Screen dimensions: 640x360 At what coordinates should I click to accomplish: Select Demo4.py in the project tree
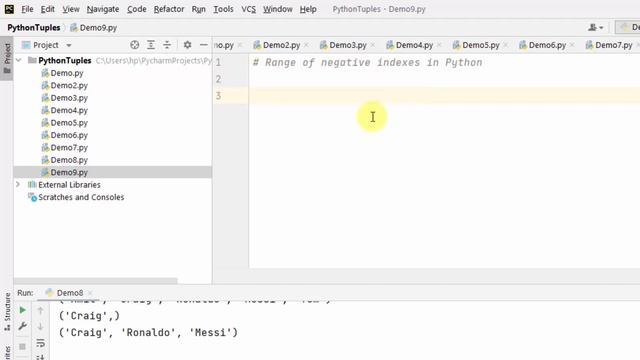point(64,110)
